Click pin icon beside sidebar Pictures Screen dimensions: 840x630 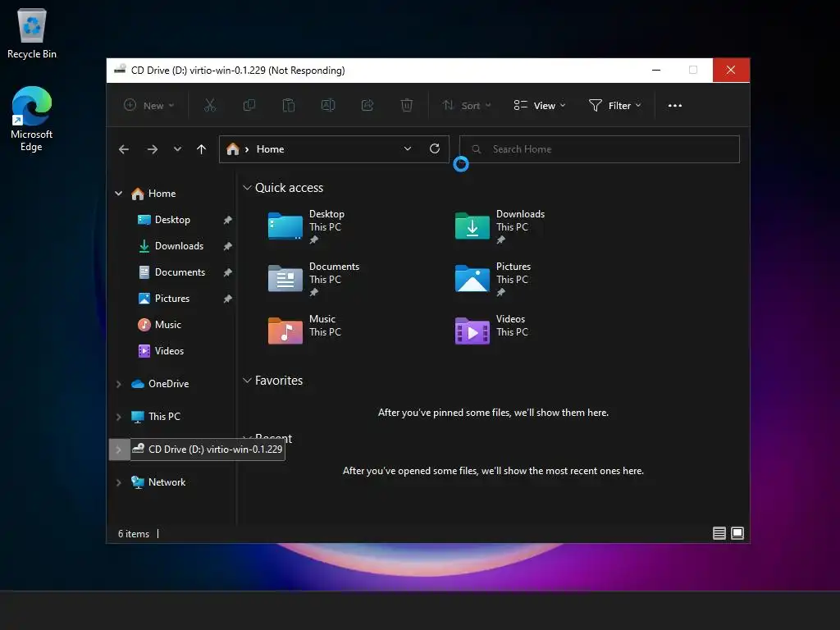click(228, 299)
